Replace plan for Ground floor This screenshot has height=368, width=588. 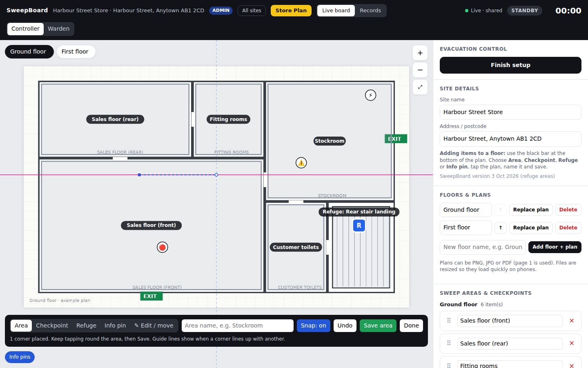(x=531, y=210)
